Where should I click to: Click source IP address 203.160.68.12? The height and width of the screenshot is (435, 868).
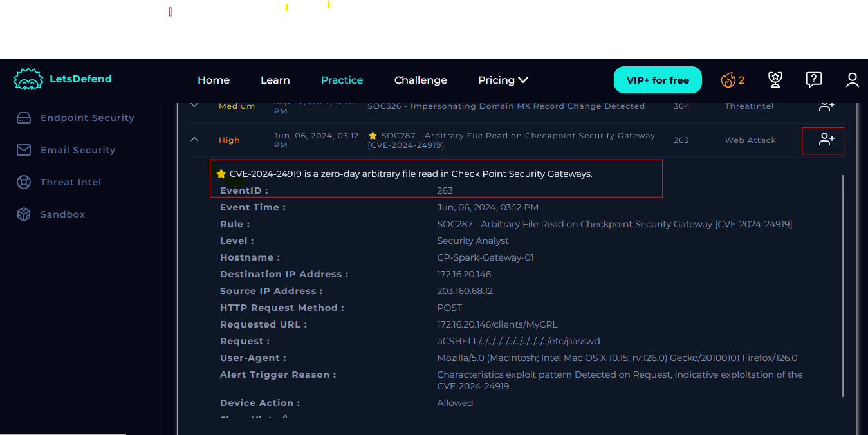click(465, 291)
